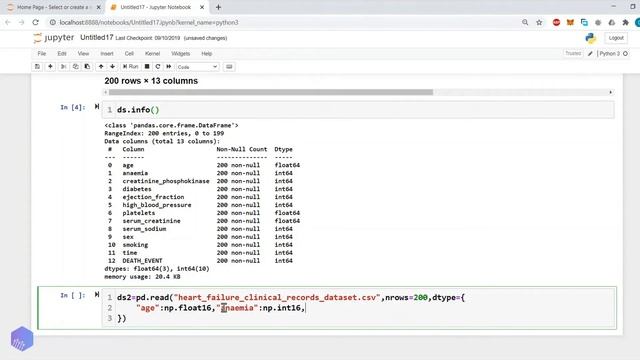Rename the notebook title Untitled17
The width and height of the screenshot is (640, 360).
[96, 38]
